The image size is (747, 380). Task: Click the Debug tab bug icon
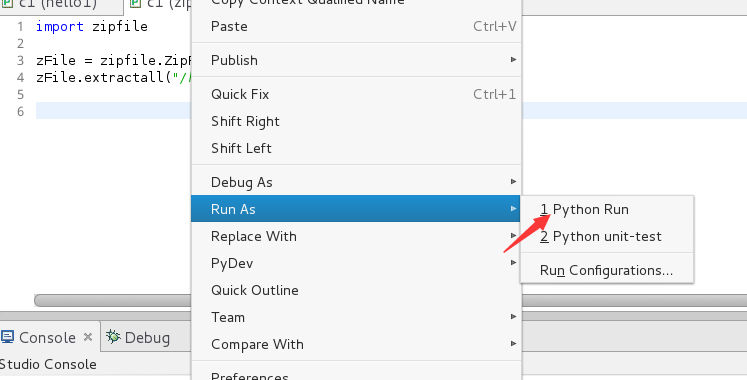pyautogui.click(x=113, y=337)
